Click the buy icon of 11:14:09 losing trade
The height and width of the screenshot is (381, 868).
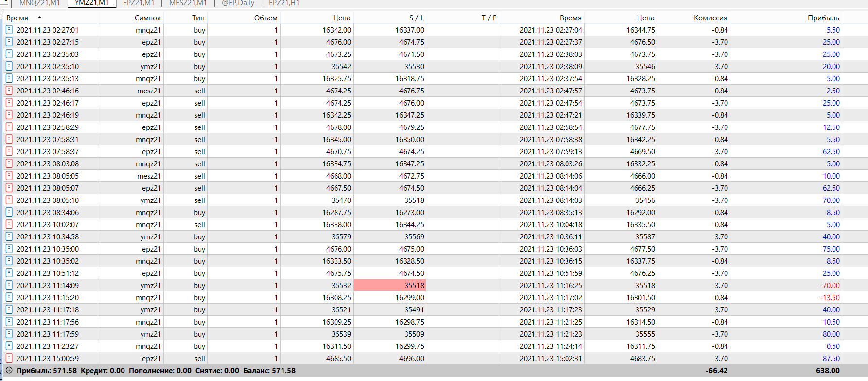coord(9,285)
